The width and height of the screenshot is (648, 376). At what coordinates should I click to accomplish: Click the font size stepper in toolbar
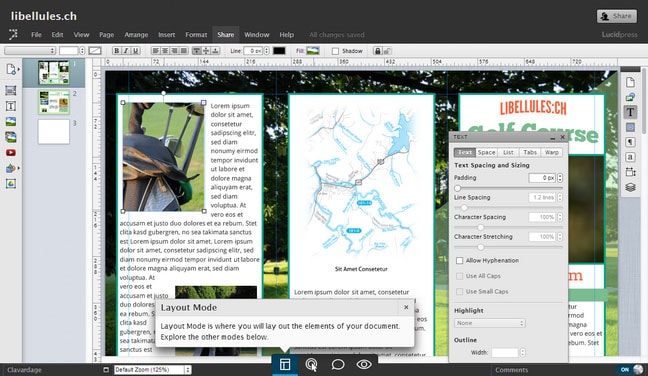pyautogui.click(x=82, y=51)
